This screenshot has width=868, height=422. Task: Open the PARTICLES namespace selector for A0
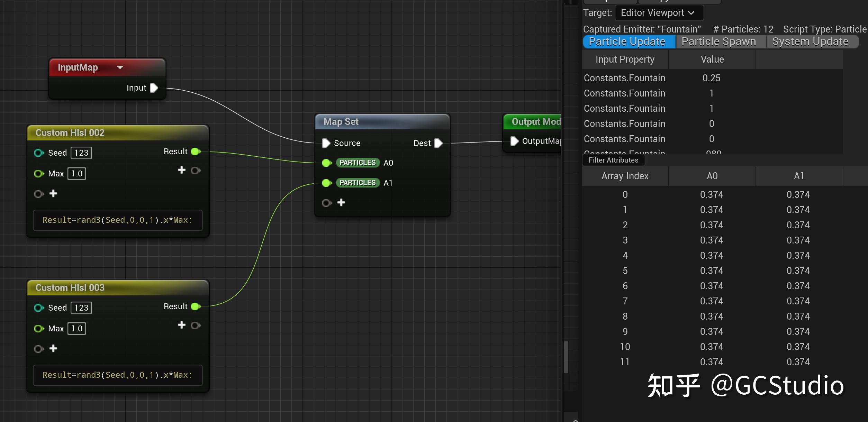tap(358, 163)
